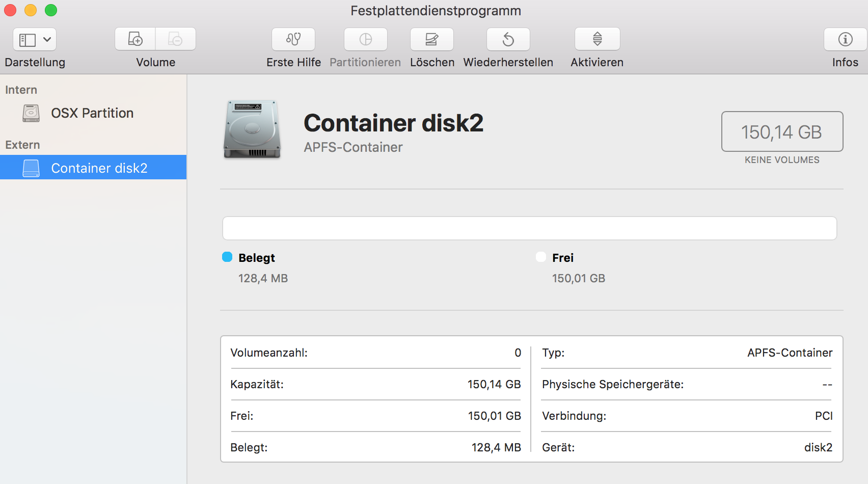The width and height of the screenshot is (868, 484).
Task: Click the Wiederherstellen restore icon
Action: tap(508, 39)
